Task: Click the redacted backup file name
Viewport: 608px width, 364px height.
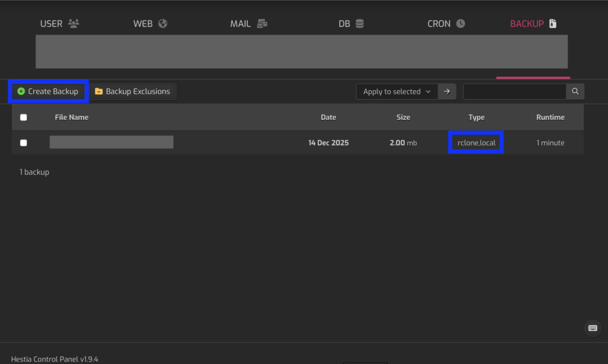Action: point(112,142)
